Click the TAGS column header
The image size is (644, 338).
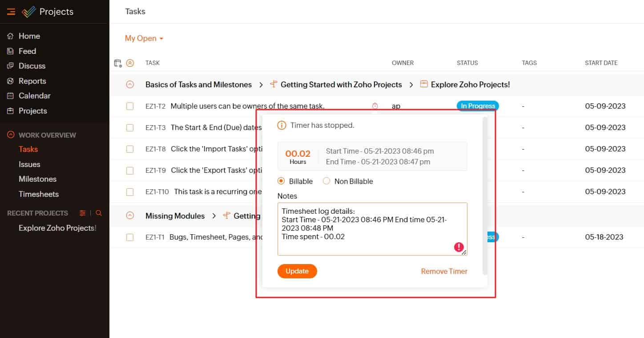tap(529, 63)
